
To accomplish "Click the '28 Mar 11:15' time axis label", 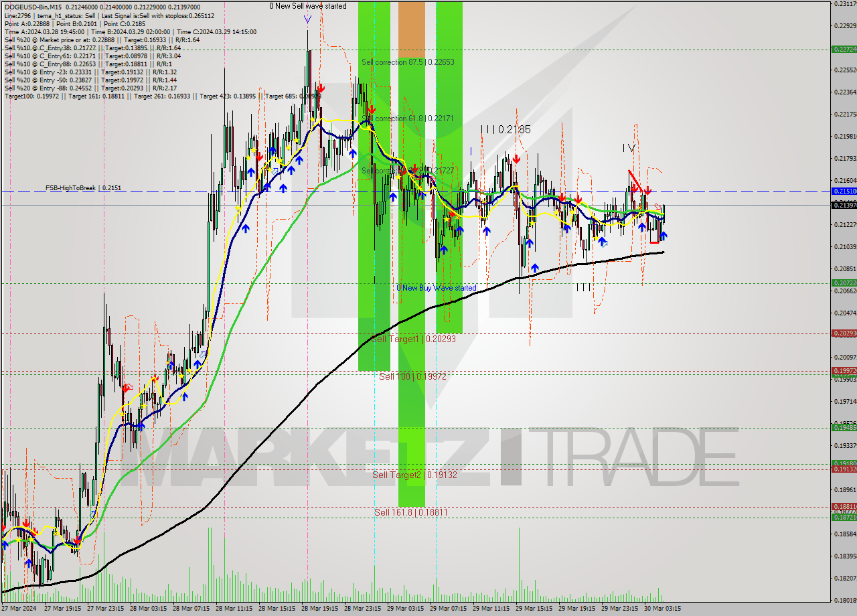I will [x=236, y=609].
